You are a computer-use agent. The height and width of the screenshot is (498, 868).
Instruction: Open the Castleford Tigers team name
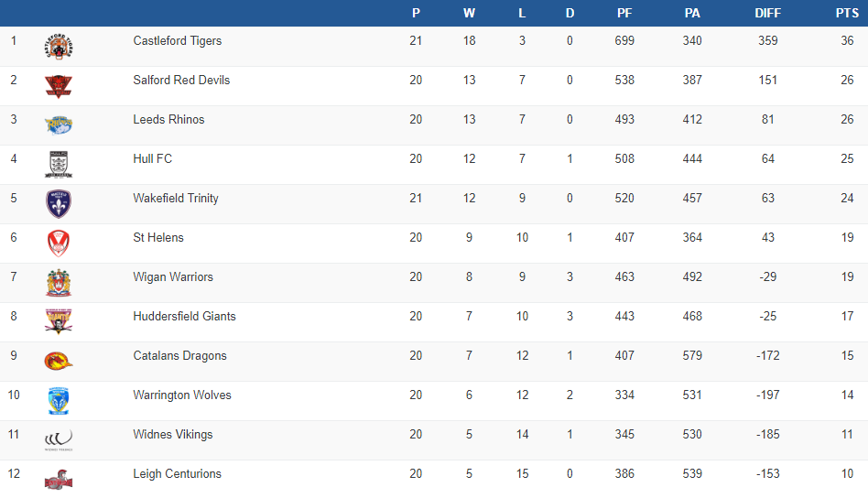[178, 41]
